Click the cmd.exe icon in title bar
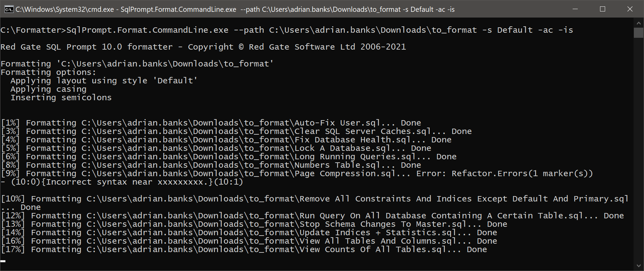Viewport: 644px width, 271px height. [9, 9]
